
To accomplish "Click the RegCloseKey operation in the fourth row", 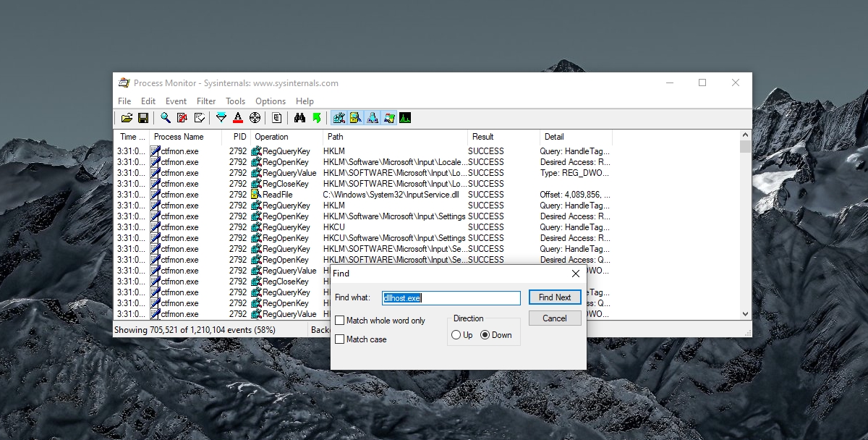I will tap(286, 184).
